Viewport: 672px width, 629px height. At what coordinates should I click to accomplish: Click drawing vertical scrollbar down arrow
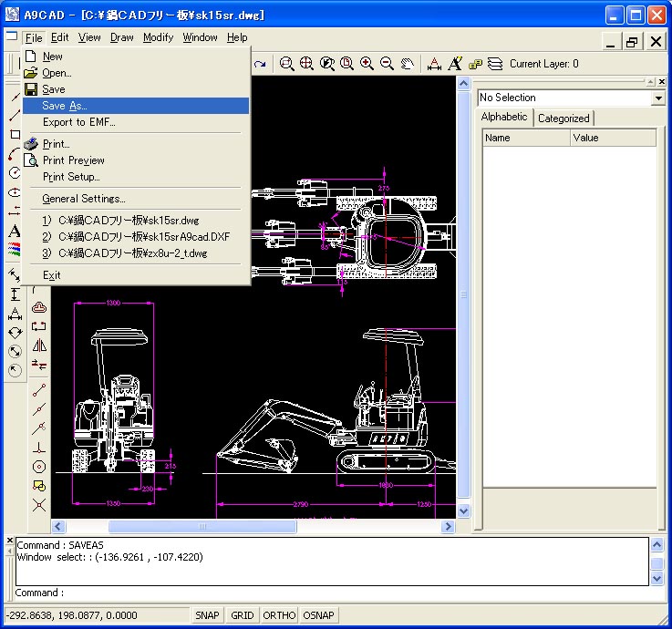(464, 511)
